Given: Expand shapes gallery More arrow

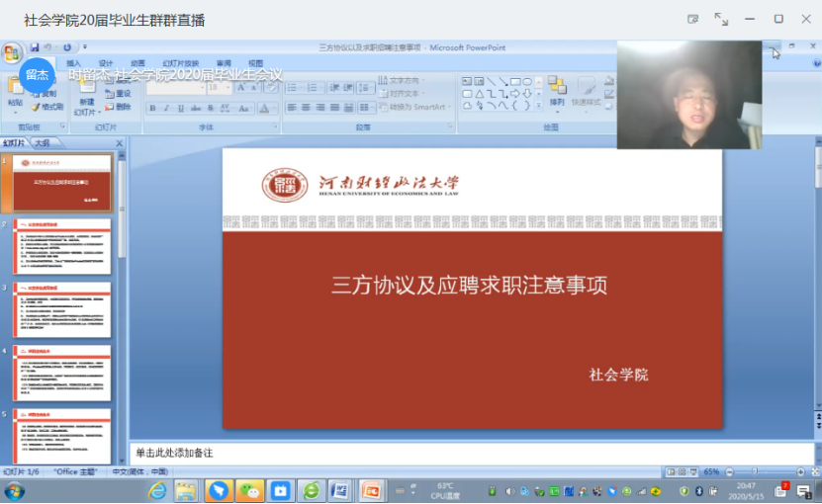Looking at the screenshot, I should [x=538, y=106].
